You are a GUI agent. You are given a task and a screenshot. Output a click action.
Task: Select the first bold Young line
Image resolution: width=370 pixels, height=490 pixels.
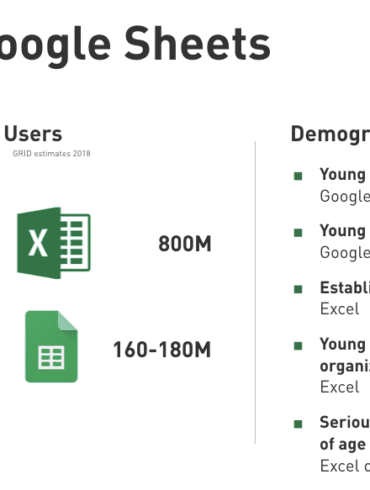(x=343, y=175)
